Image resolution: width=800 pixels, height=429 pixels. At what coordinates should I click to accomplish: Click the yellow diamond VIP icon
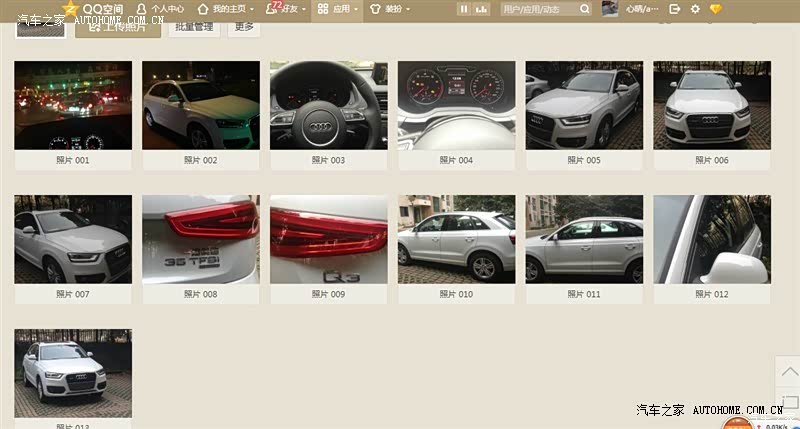pyautogui.click(x=715, y=9)
